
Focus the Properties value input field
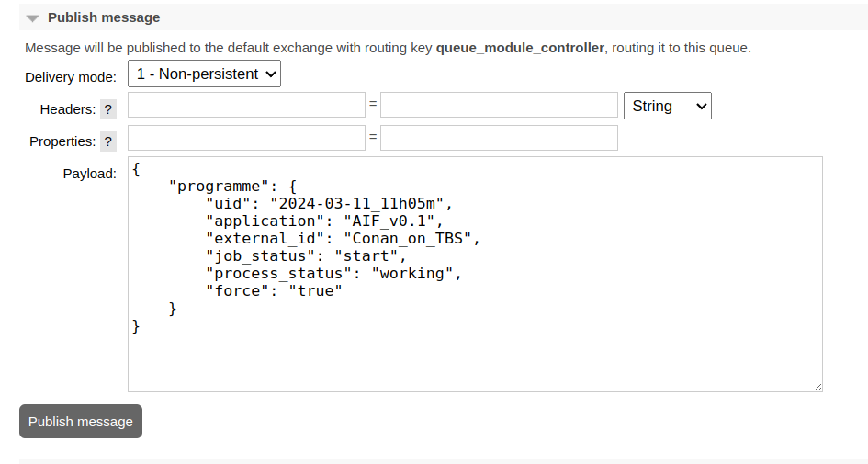499,138
